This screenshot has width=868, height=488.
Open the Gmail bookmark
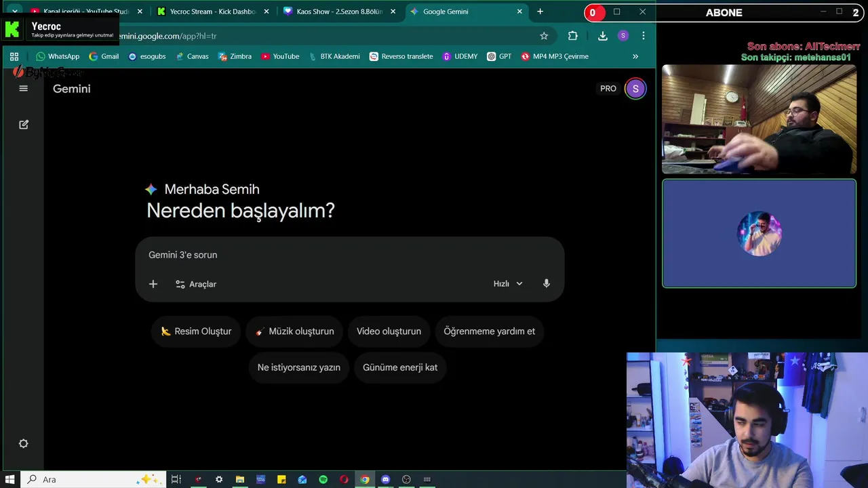tap(104, 56)
